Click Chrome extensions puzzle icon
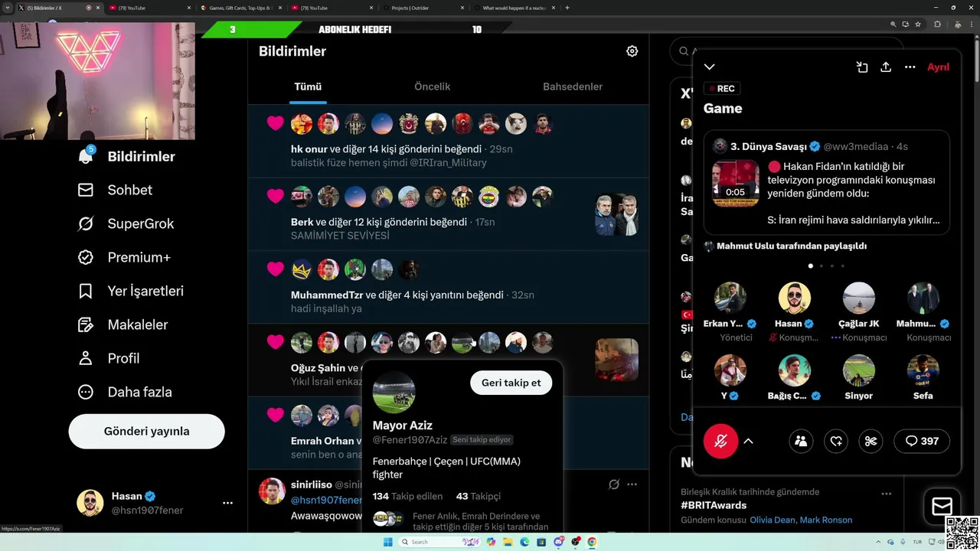The height and width of the screenshot is (551, 980). [937, 24]
